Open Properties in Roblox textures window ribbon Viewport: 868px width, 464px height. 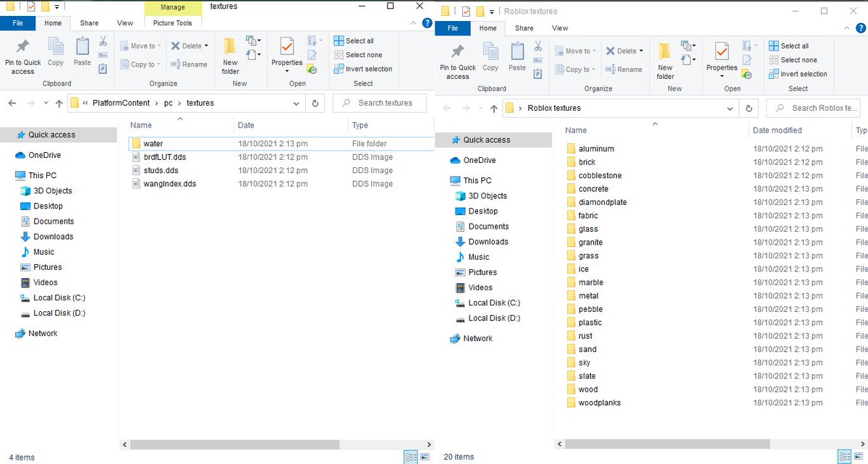(x=722, y=61)
